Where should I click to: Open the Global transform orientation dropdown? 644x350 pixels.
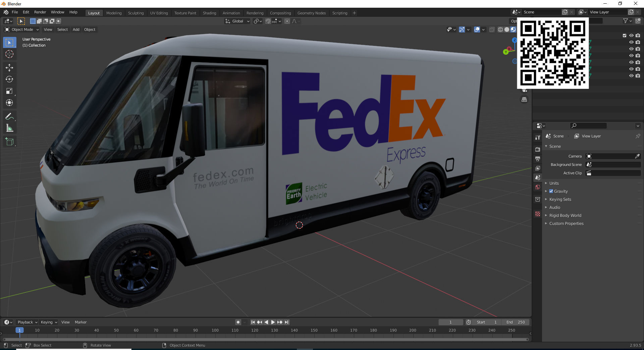tap(237, 21)
